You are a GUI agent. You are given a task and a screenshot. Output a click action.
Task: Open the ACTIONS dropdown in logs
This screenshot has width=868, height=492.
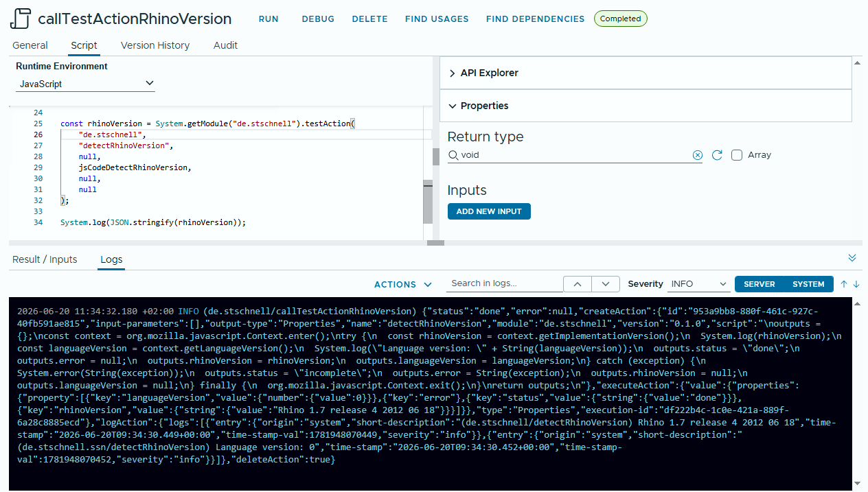pyautogui.click(x=403, y=284)
